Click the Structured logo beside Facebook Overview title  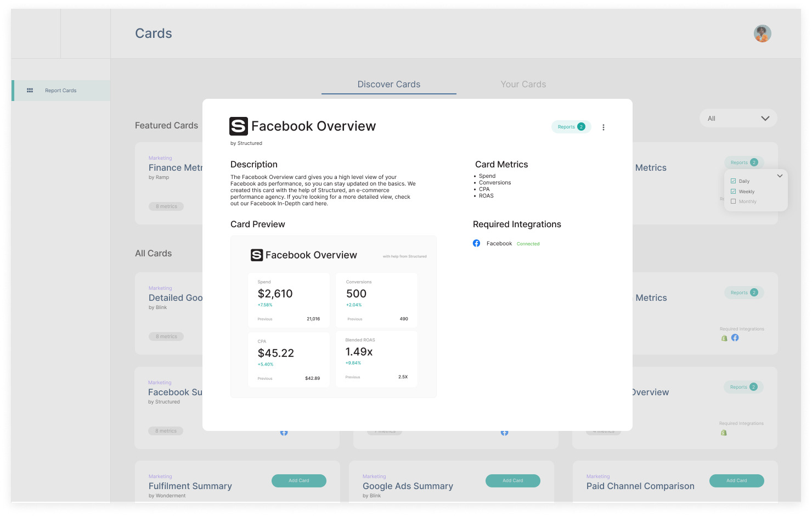(239, 126)
